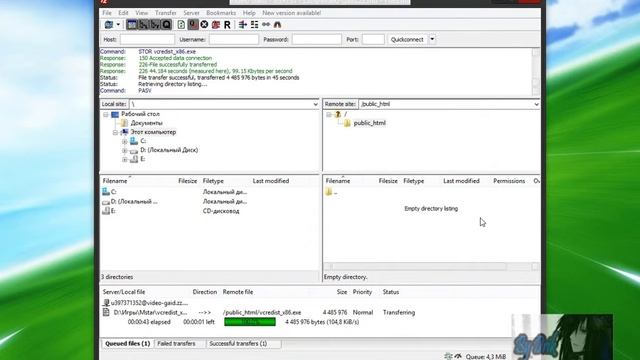Open the View menu
This screenshot has width=640, height=360.
pyautogui.click(x=142, y=13)
